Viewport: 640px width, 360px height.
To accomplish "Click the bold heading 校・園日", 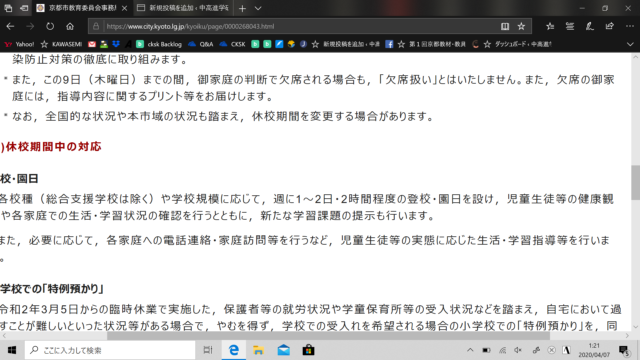I will click(19, 179).
